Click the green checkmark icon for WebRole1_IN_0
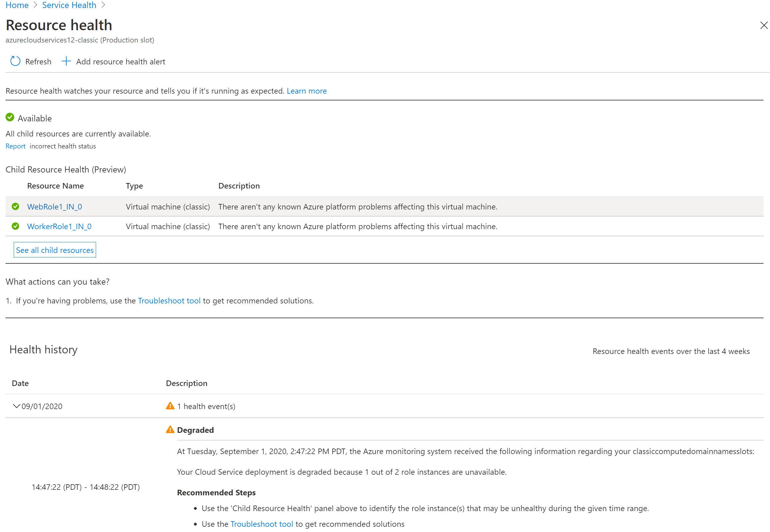Screen dimensions: 770x532 click(16, 206)
